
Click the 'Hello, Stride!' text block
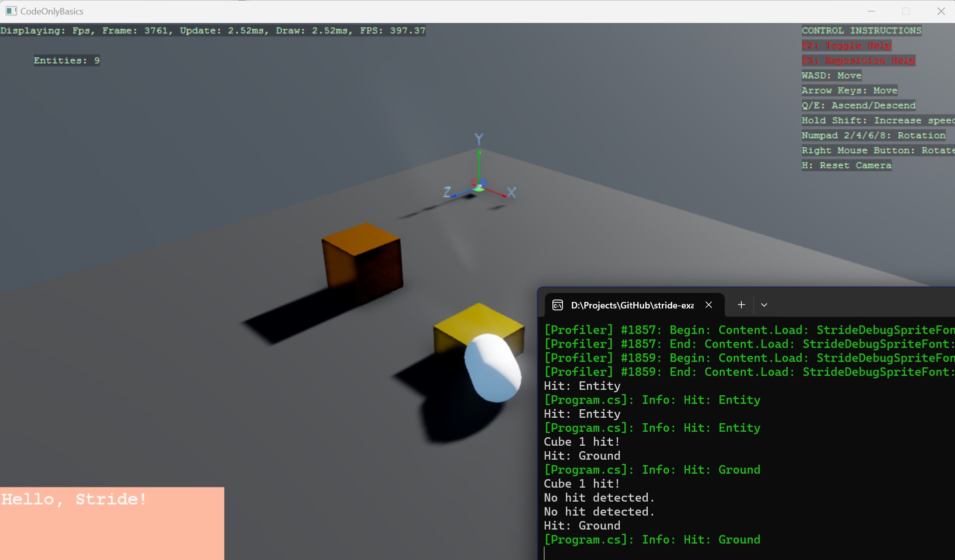click(x=74, y=499)
